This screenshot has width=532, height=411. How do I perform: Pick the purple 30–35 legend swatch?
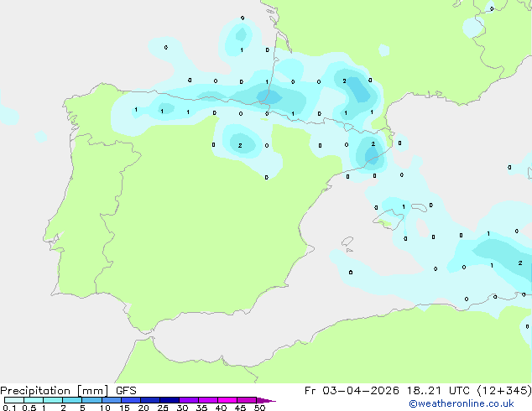click(189, 400)
